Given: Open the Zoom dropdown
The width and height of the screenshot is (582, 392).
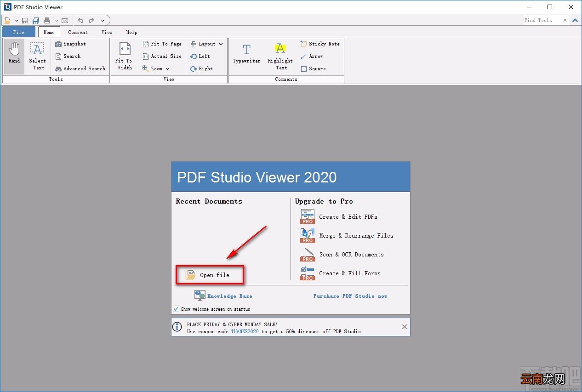Looking at the screenshot, I should (156, 68).
